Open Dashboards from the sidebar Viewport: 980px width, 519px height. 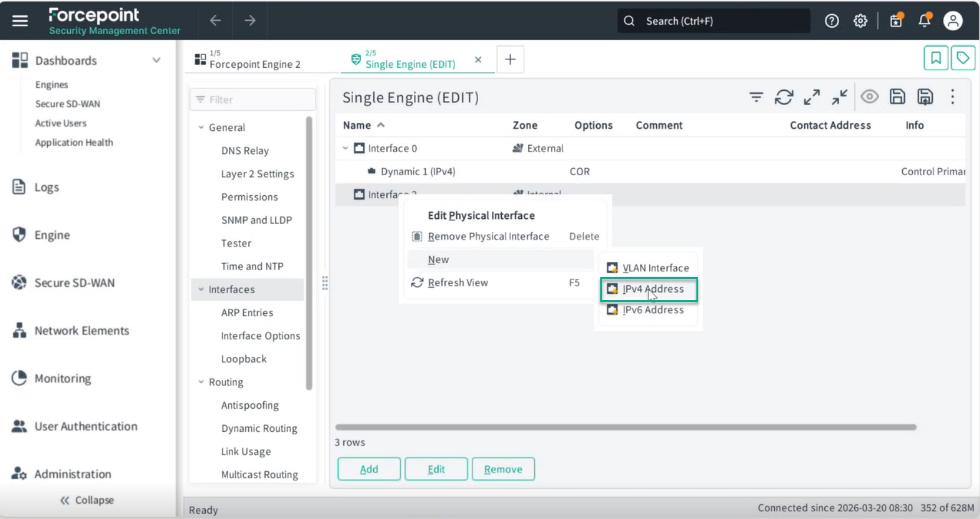coord(66,61)
